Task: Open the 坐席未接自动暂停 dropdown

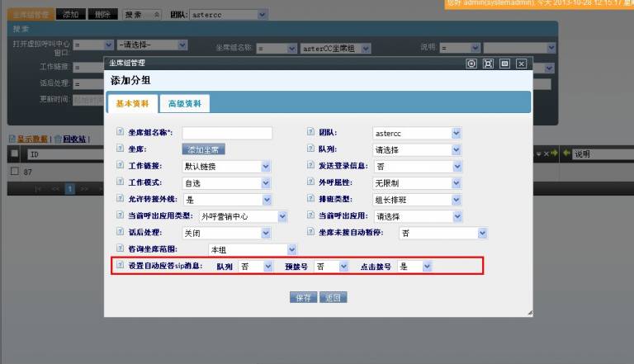Action: (x=443, y=233)
